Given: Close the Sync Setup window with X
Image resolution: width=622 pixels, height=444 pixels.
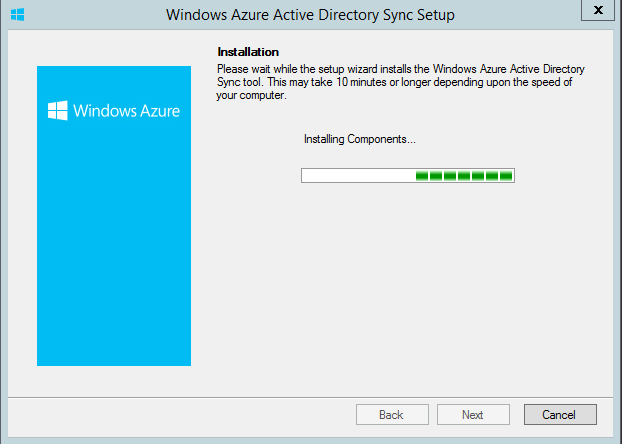Looking at the screenshot, I should 598,10.
